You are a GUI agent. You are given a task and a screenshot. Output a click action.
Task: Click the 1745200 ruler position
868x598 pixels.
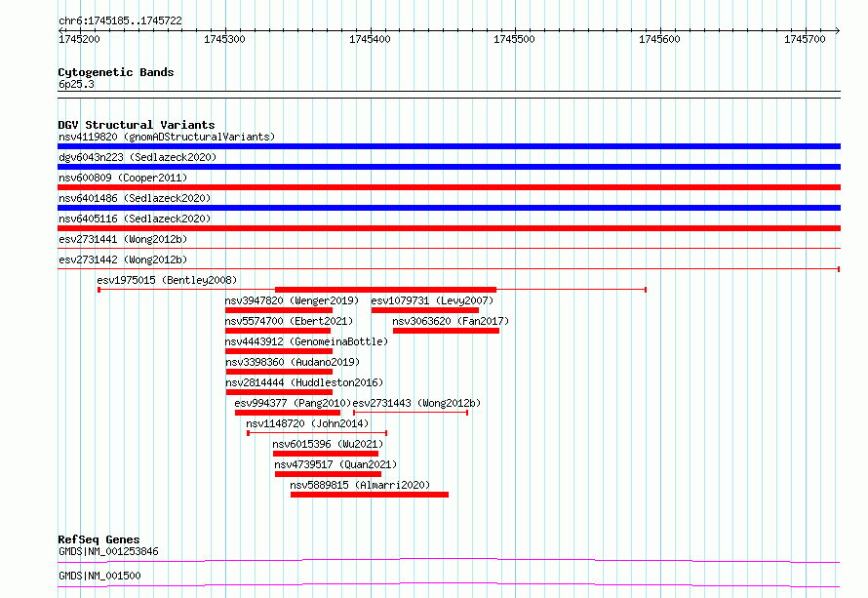coord(79,39)
